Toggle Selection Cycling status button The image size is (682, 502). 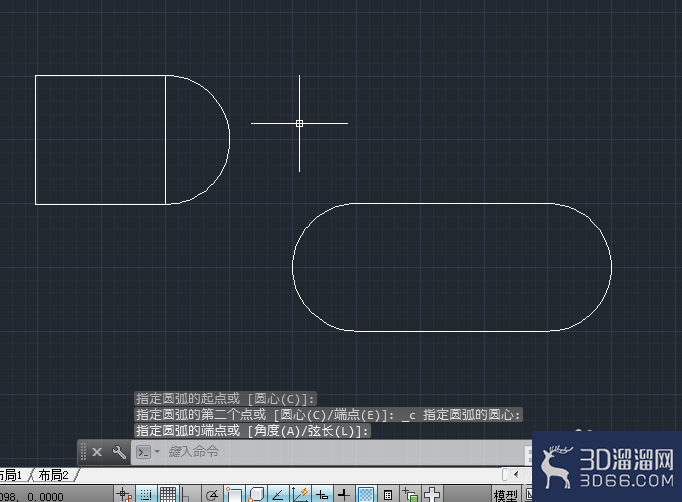tap(410, 495)
